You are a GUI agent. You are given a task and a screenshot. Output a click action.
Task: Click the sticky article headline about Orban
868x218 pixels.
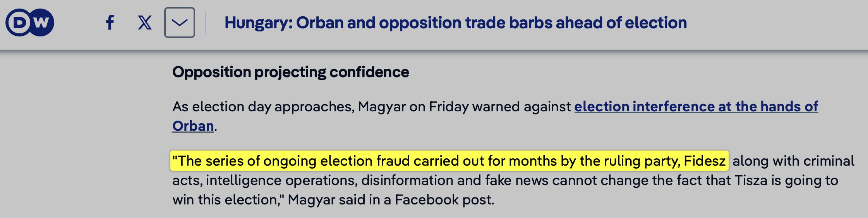[x=455, y=23]
